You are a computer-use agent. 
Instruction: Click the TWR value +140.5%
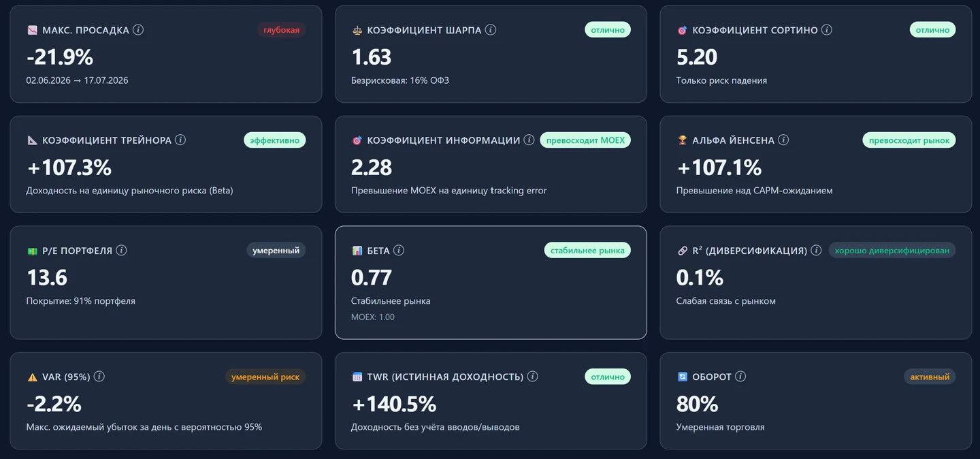click(x=394, y=405)
